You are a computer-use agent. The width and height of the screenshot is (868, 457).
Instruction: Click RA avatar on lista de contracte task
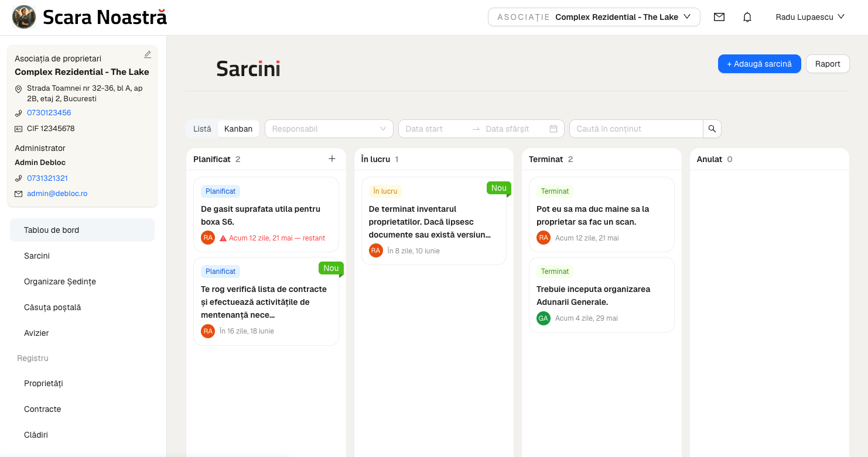coord(208,331)
